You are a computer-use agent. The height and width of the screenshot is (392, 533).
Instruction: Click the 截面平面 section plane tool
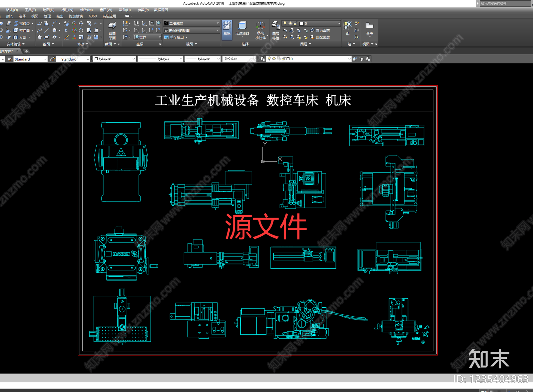point(112,31)
